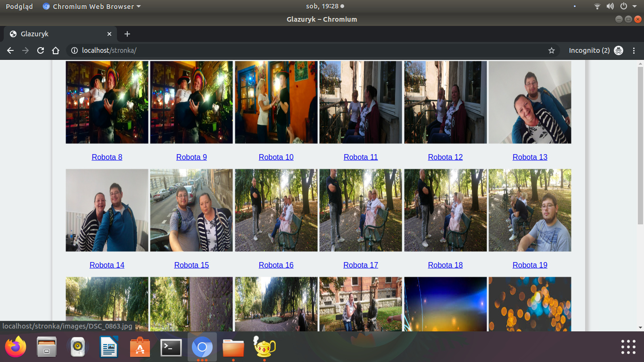The height and width of the screenshot is (362, 644).
Task: Bookmark this page with the star icon
Action: pyautogui.click(x=551, y=50)
